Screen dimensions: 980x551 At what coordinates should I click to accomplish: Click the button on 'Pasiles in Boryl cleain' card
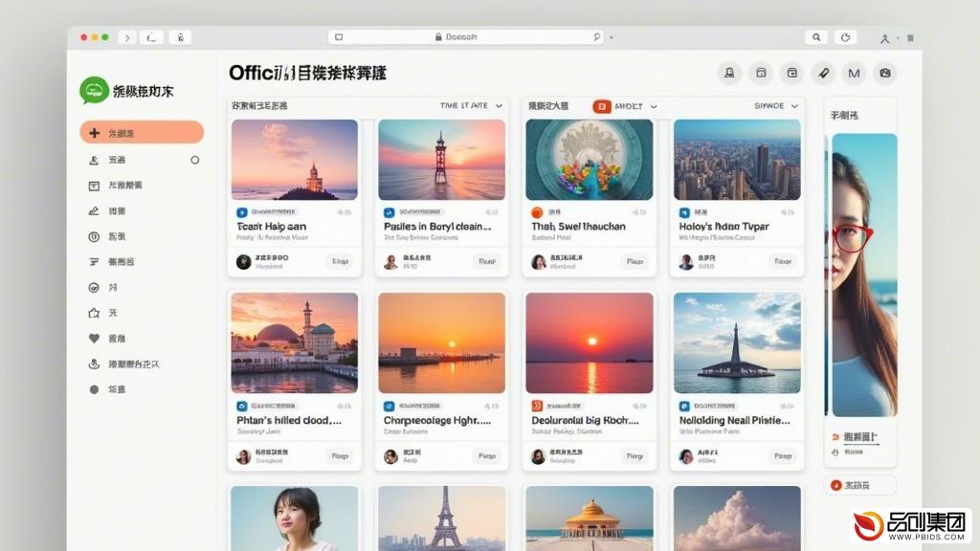pos(487,262)
